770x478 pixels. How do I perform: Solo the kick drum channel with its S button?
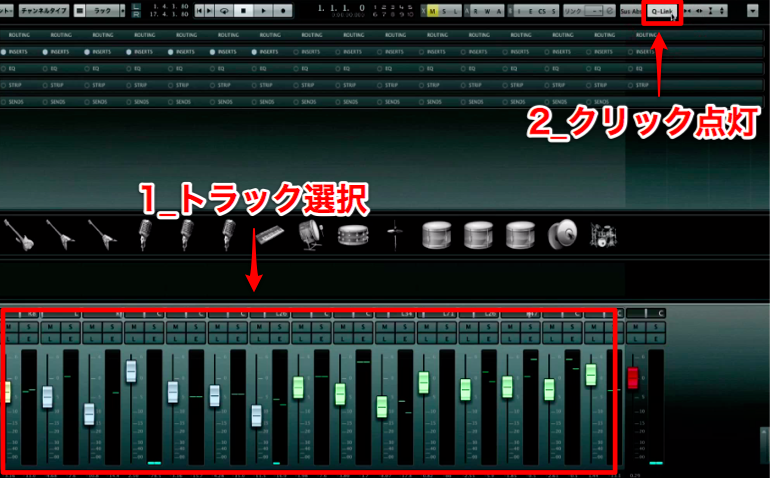pyautogui.click(x=322, y=327)
